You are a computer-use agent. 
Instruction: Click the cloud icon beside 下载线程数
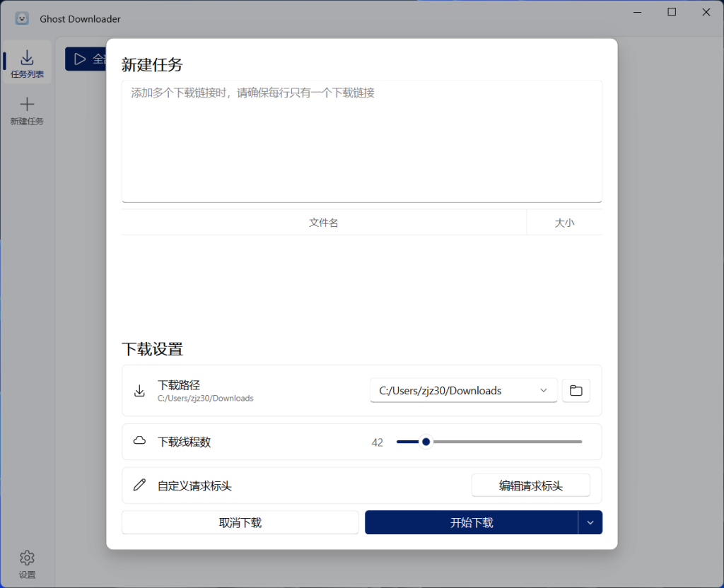click(140, 441)
